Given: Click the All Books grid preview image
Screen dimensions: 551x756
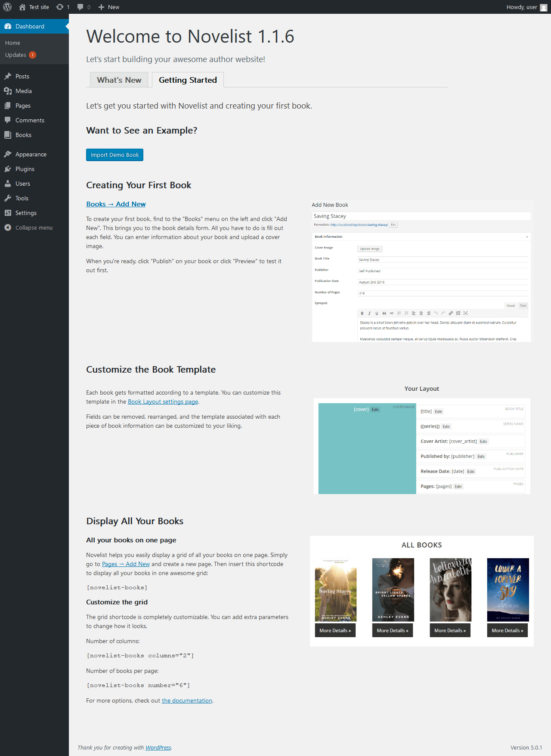Looking at the screenshot, I should 422,591.
